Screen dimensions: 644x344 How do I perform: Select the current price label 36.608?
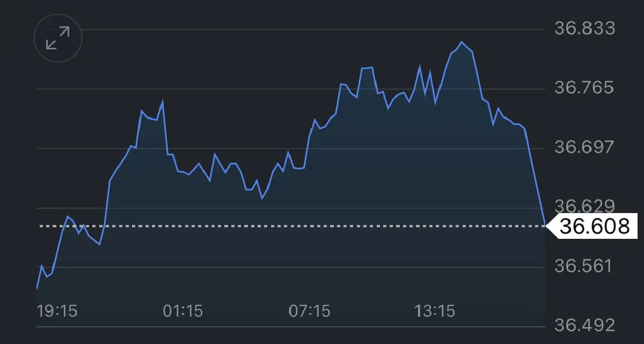(x=592, y=226)
